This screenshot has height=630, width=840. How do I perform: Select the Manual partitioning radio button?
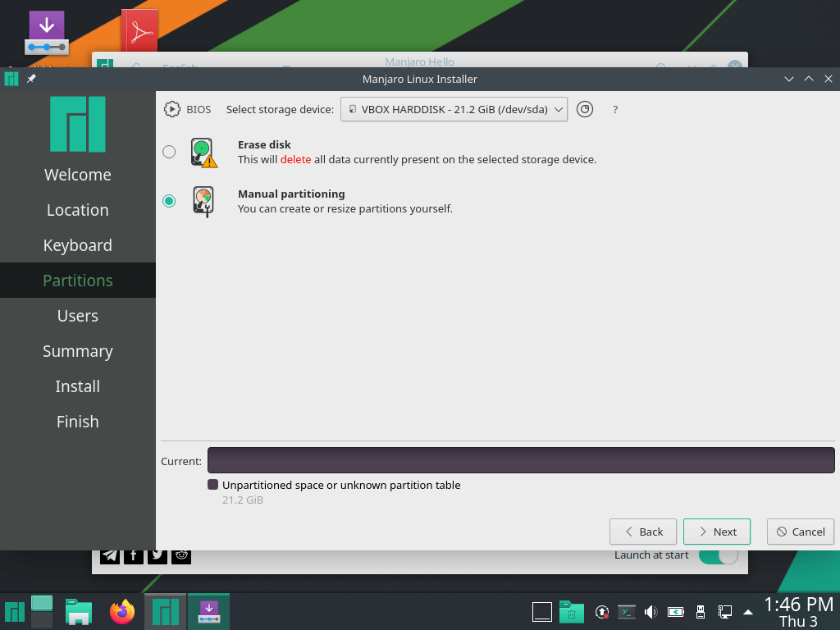(169, 201)
